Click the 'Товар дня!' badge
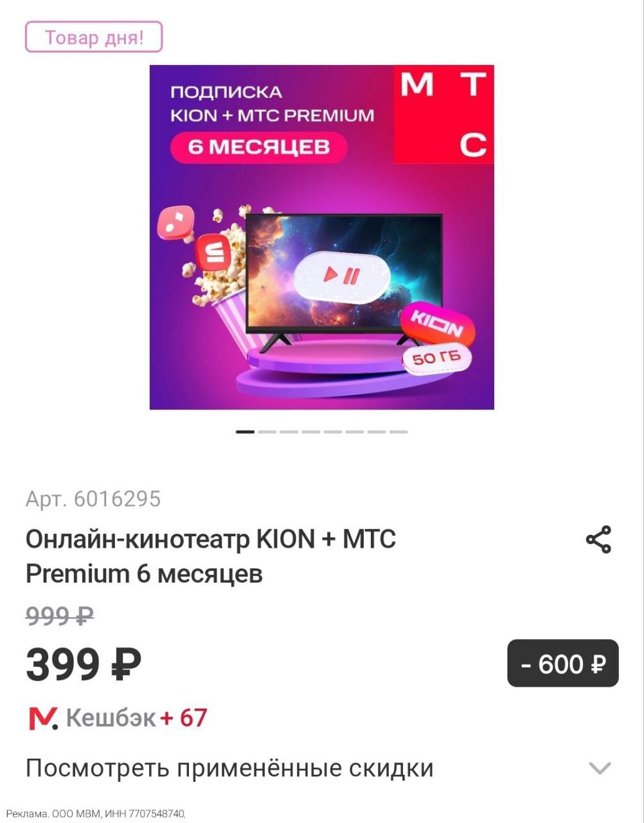Viewport: 644px width, 823px height. point(94,37)
